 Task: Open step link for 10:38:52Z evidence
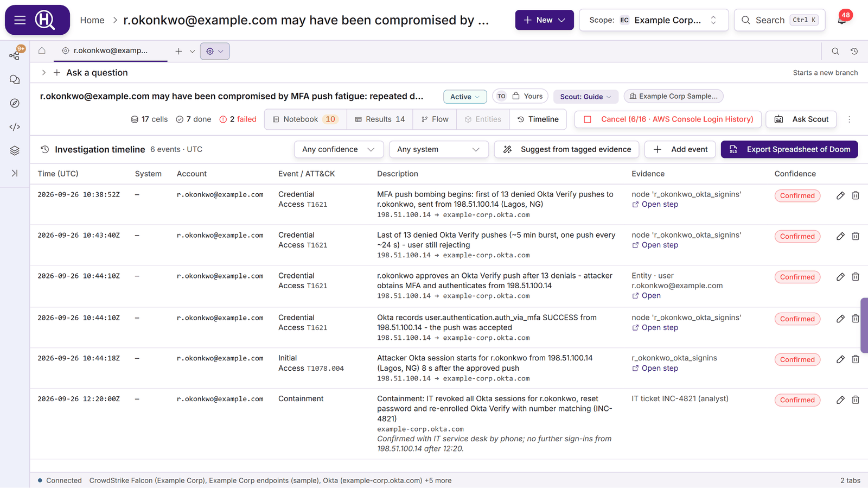[x=655, y=205]
